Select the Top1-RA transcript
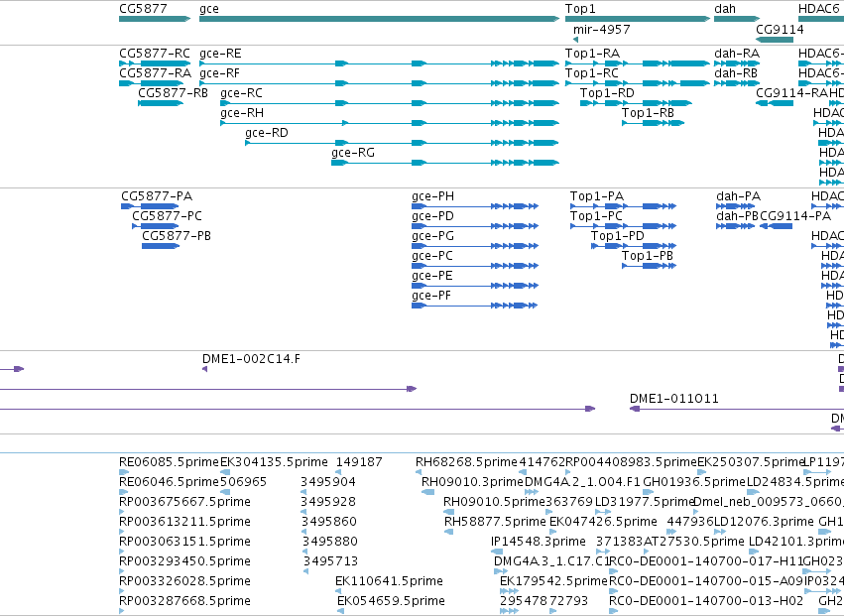844x616 pixels. (x=638, y=63)
